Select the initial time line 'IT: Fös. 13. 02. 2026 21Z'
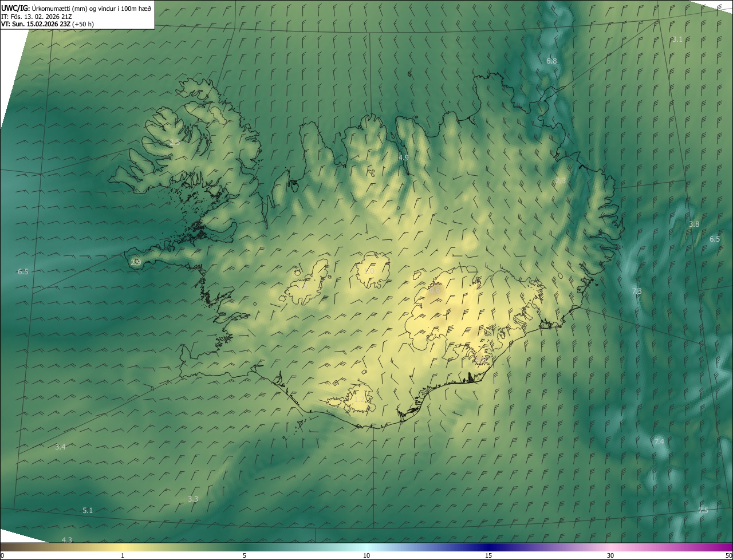Screen dimensions: 733x560 36,16
